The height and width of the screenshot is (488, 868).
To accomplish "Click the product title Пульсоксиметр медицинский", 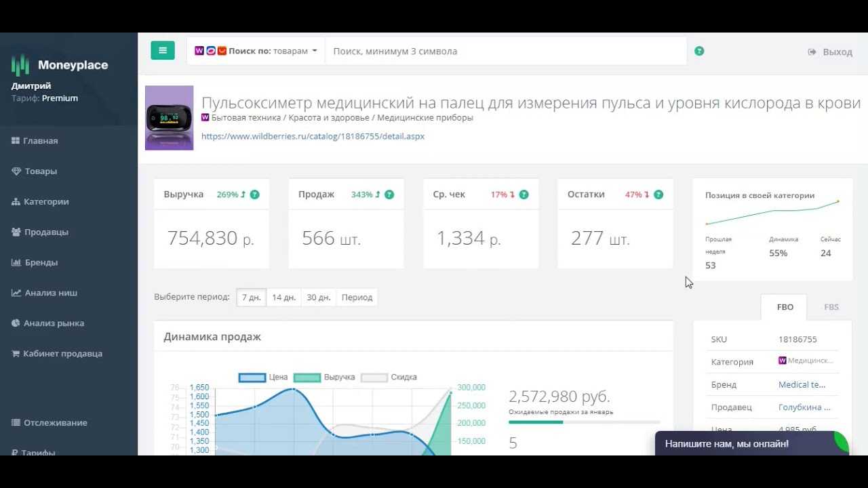I will [x=531, y=103].
